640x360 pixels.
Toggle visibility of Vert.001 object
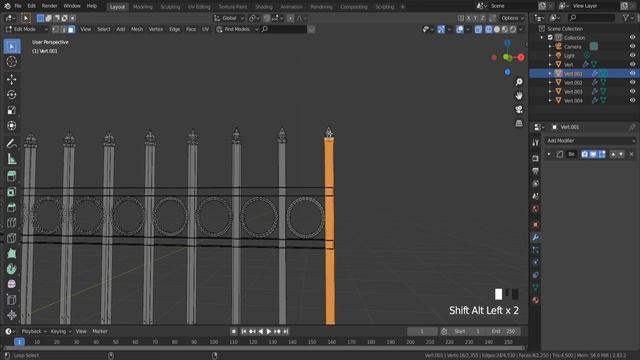(632, 73)
